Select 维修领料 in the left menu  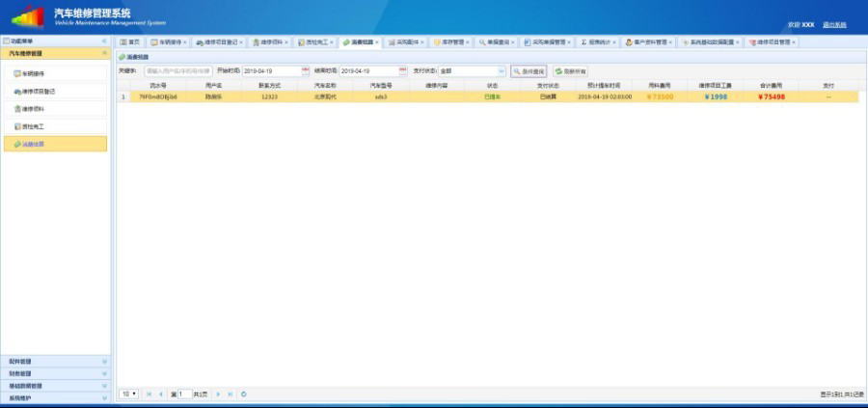[34, 109]
